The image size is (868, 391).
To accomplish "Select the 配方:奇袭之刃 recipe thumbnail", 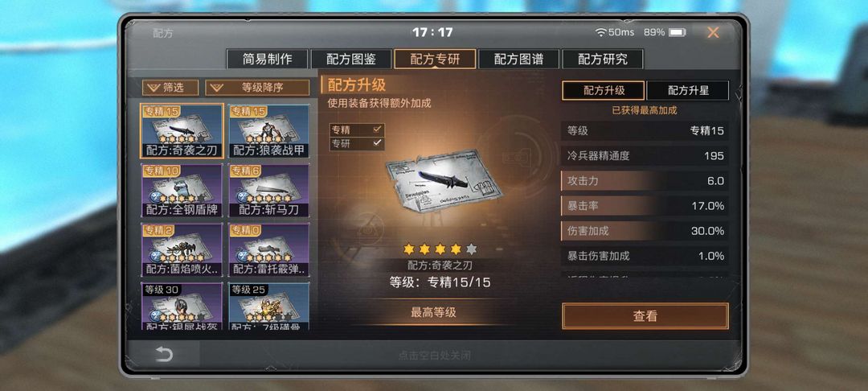I will 182,131.
